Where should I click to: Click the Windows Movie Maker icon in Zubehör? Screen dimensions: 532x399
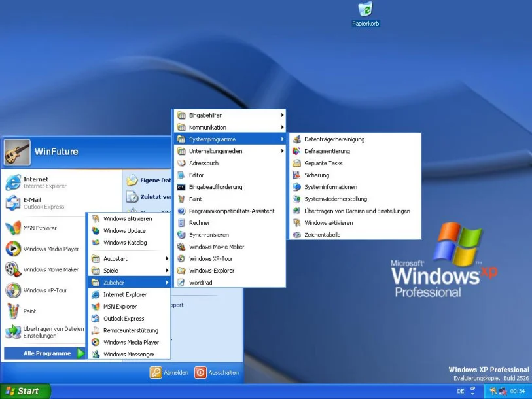tap(181, 247)
